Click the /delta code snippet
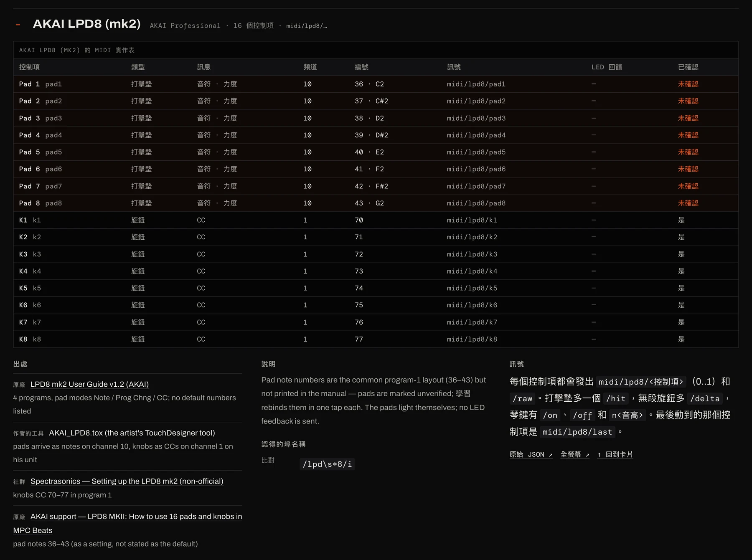Screen dimensions: 752x560 tap(705, 398)
